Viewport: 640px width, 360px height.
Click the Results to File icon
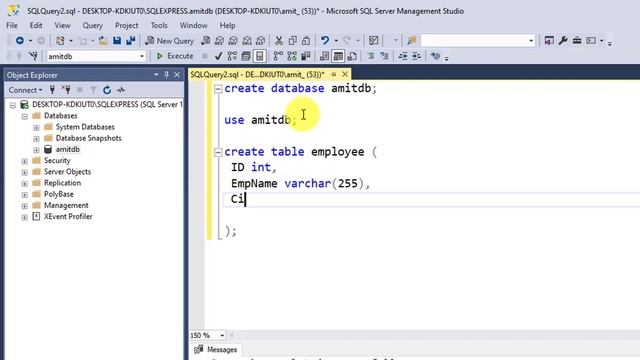(x=352, y=56)
